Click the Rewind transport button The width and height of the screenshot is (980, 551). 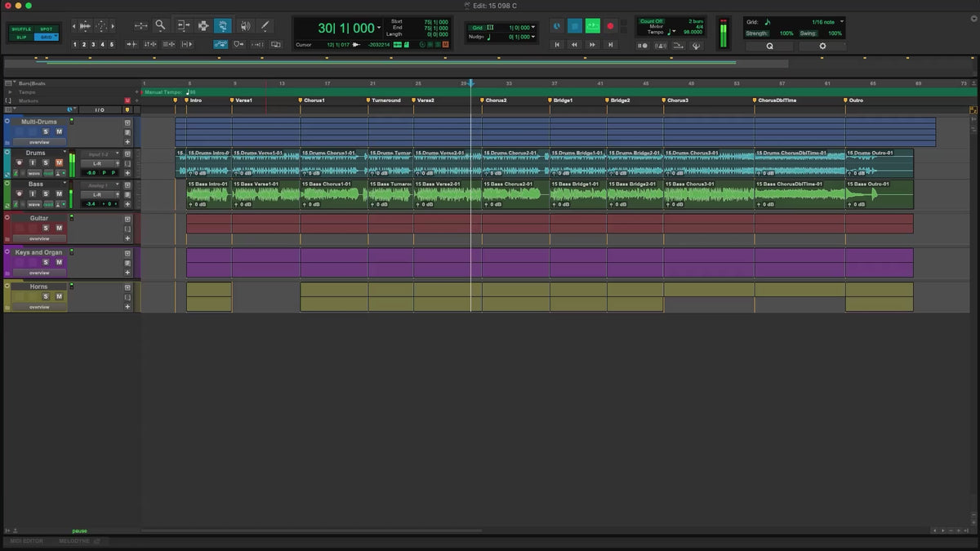tap(574, 45)
